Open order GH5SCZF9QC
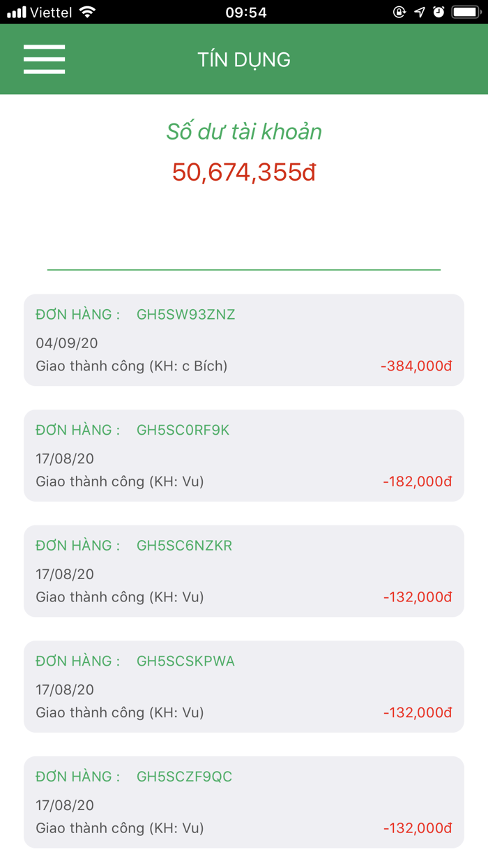488x868 pixels. click(244, 802)
